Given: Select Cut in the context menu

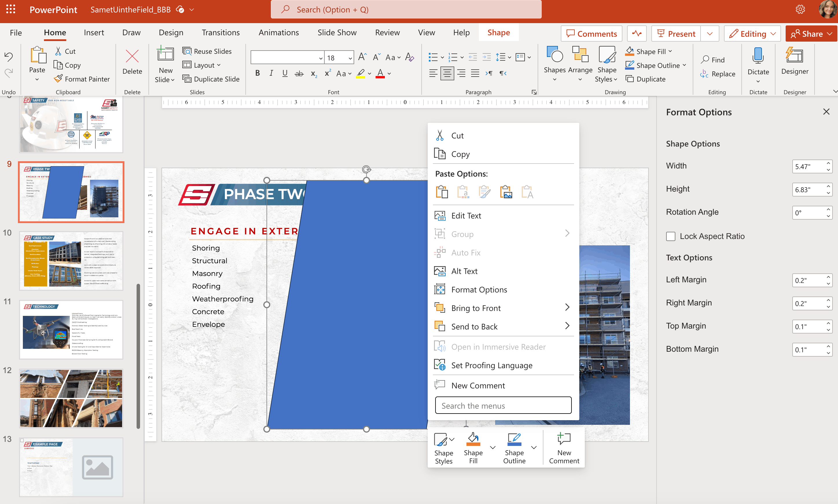Looking at the screenshot, I should click(x=457, y=136).
